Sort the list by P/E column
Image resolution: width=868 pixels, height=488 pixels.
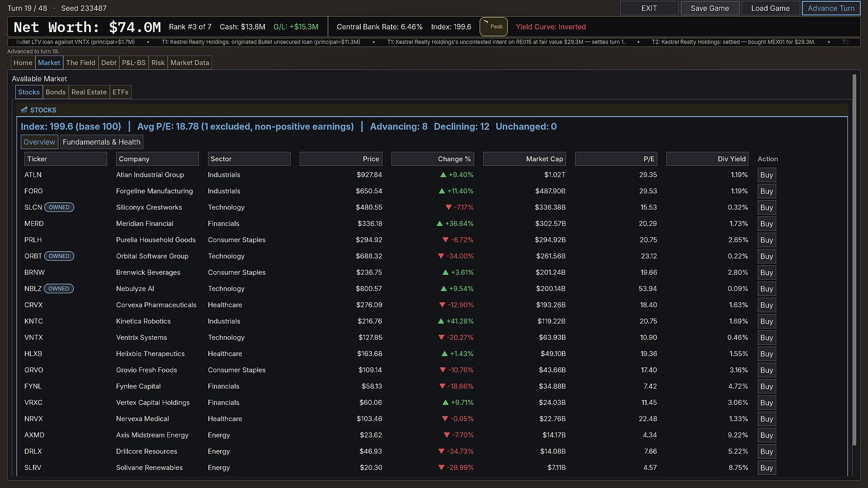(x=616, y=159)
